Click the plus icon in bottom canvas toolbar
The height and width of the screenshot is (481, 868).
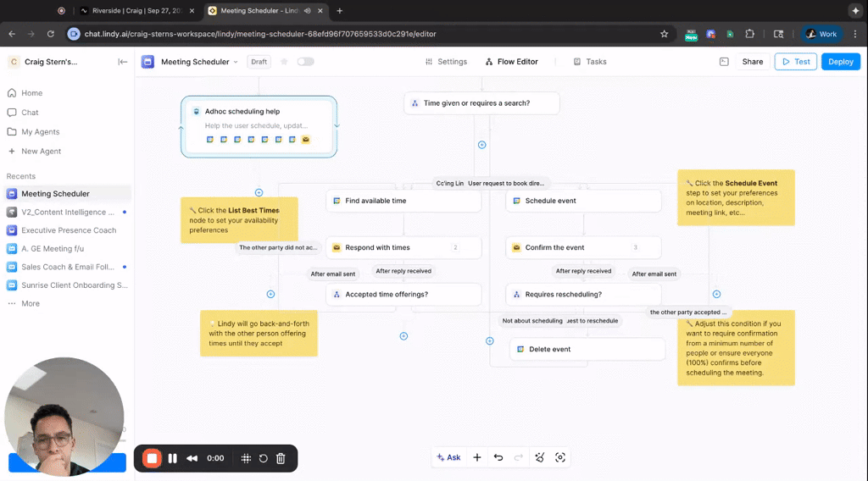point(477,457)
